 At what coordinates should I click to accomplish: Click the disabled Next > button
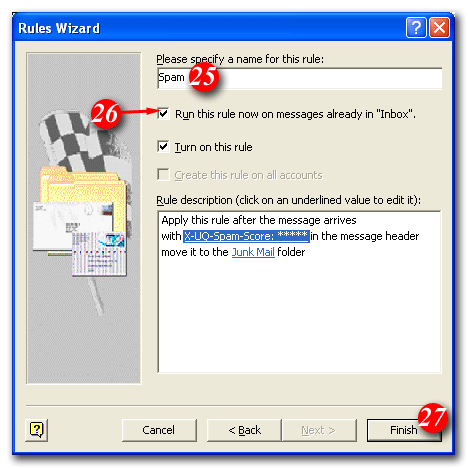point(319,430)
